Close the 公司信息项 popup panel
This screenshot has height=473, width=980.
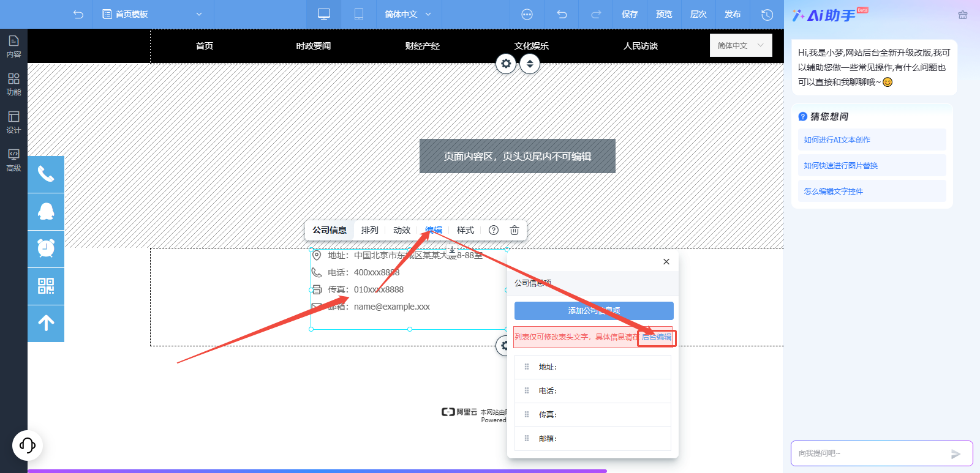(x=666, y=261)
